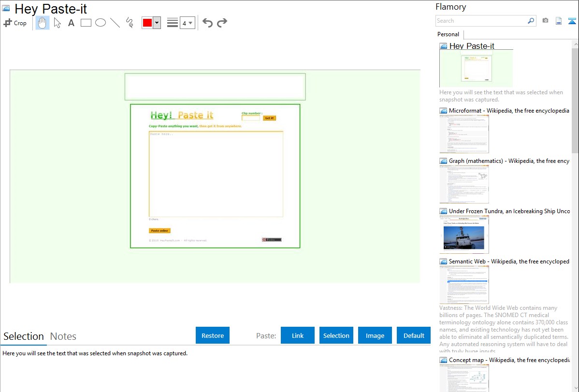Click the Restore button
579x392 pixels.
[x=213, y=335]
